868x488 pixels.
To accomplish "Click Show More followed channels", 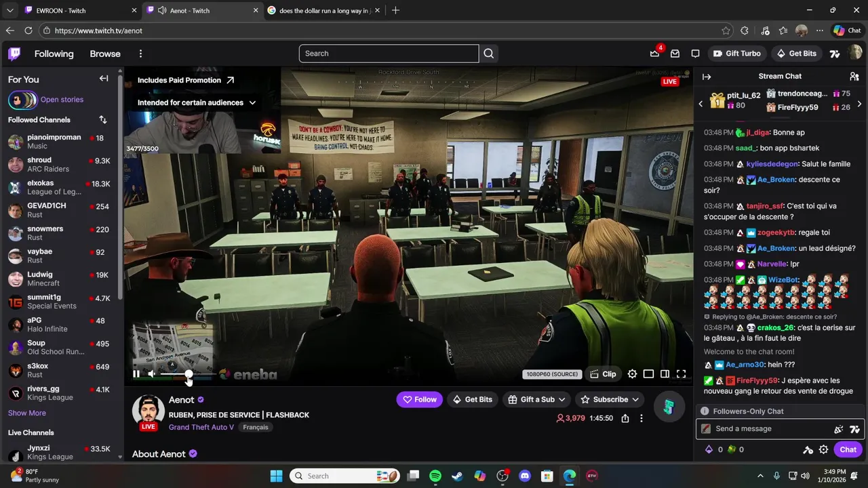I will tap(27, 413).
